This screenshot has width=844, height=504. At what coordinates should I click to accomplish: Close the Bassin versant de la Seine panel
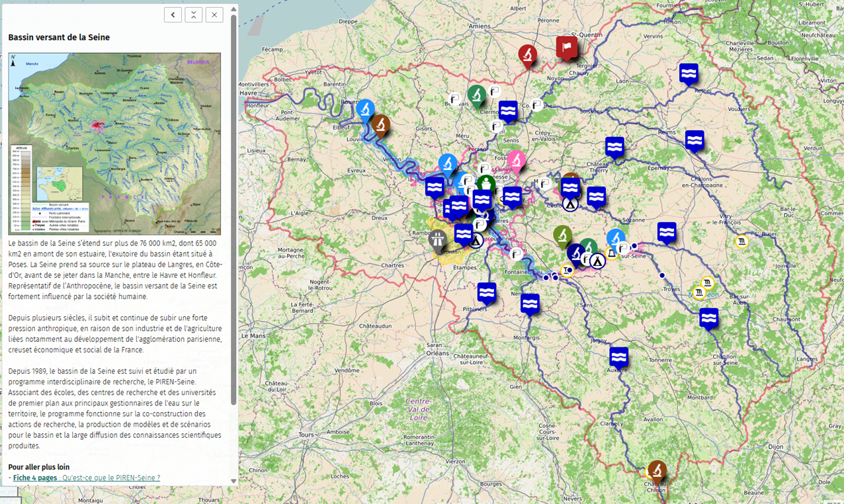pyautogui.click(x=214, y=15)
